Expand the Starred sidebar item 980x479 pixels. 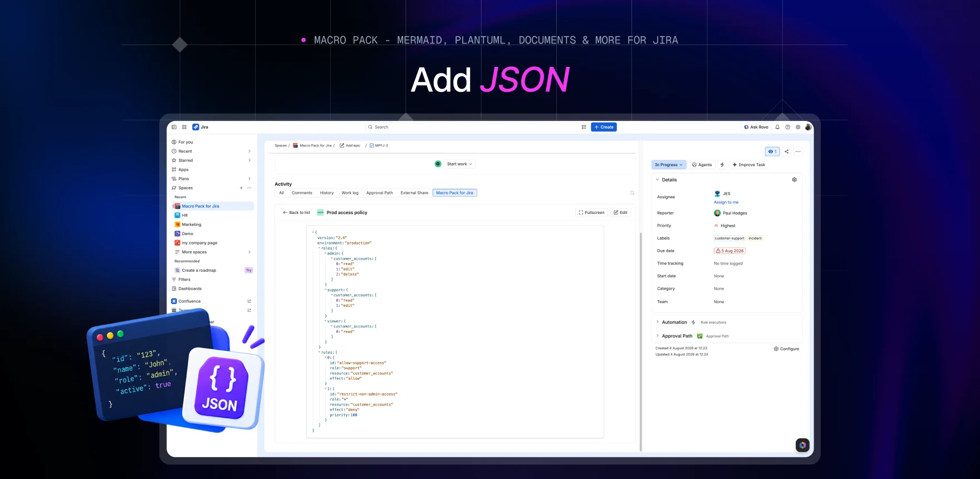coord(249,160)
